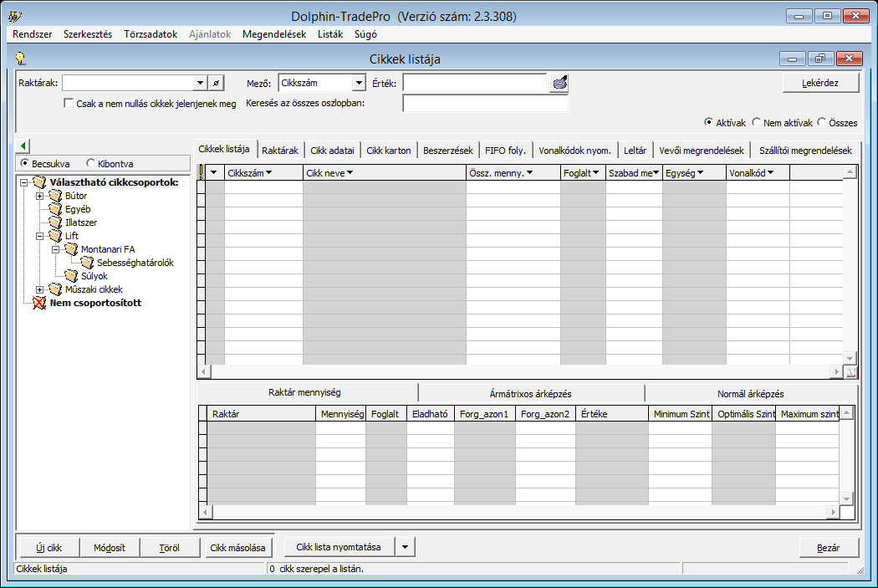Click the Műszaki cikkek folder icon
The height and width of the screenshot is (588, 878).
pyautogui.click(x=55, y=289)
